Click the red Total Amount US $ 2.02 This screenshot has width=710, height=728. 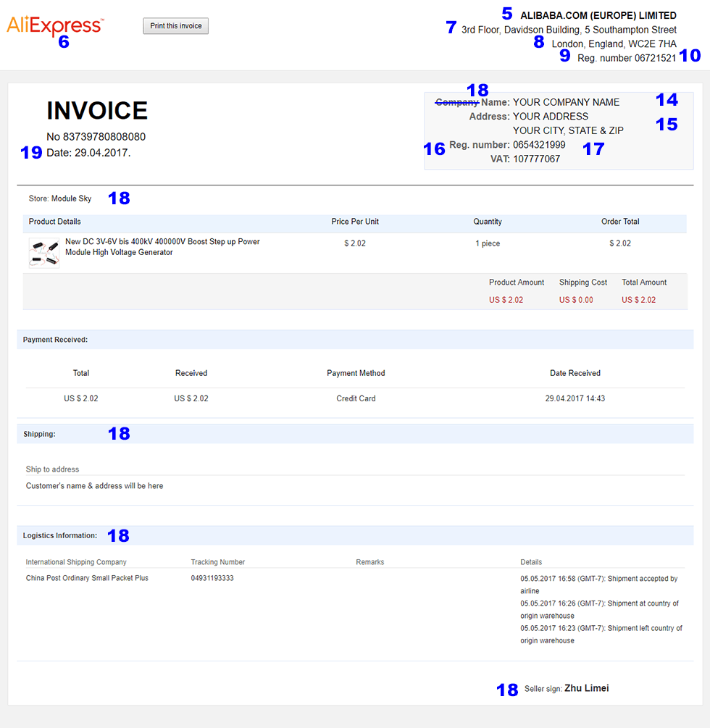click(x=638, y=300)
